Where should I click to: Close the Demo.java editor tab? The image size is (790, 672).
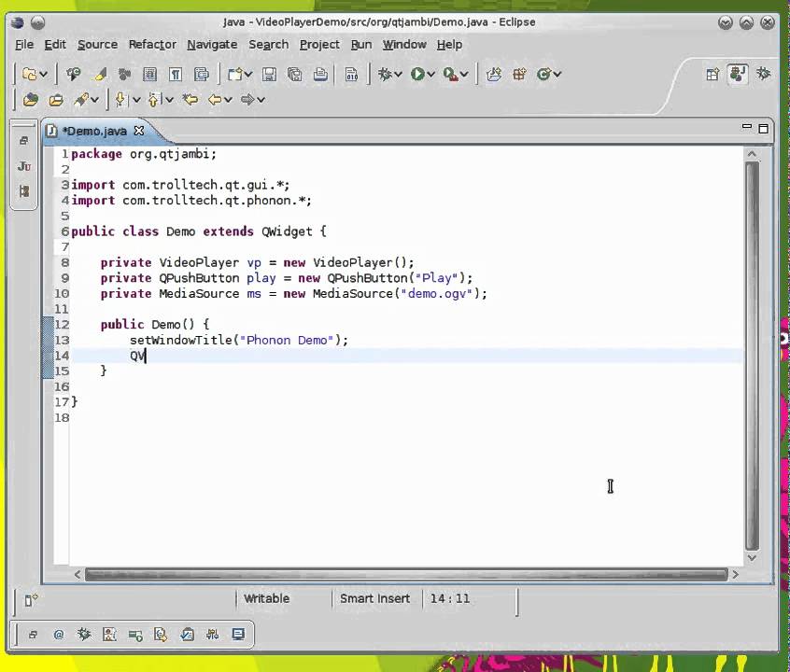click(139, 131)
